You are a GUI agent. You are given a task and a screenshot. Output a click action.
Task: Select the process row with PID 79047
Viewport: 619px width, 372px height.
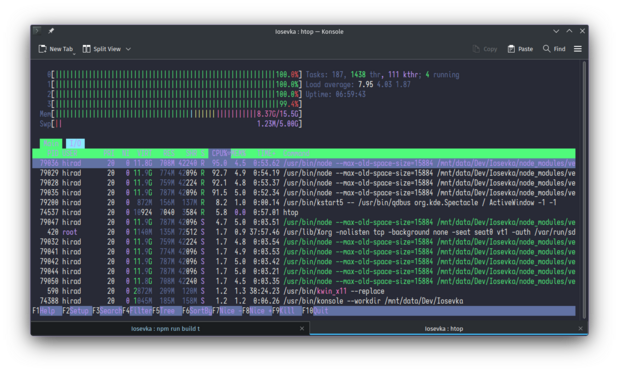[304, 222]
